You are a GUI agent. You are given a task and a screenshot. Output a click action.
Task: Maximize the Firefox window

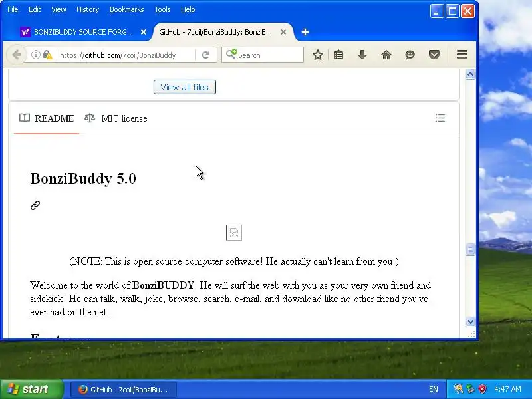click(x=452, y=11)
